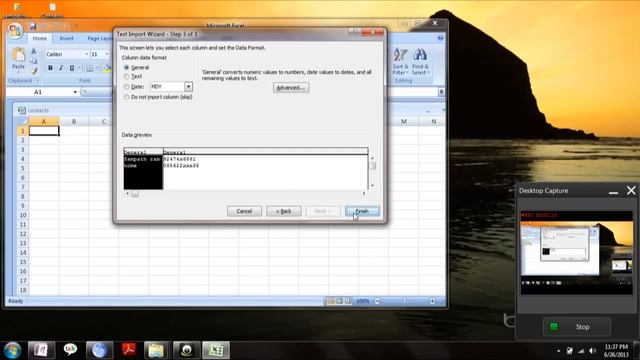Image resolution: width=640 pixels, height=360 pixels.
Task: Switch to the Insert ribbon tab
Action: click(x=67, y=38)
